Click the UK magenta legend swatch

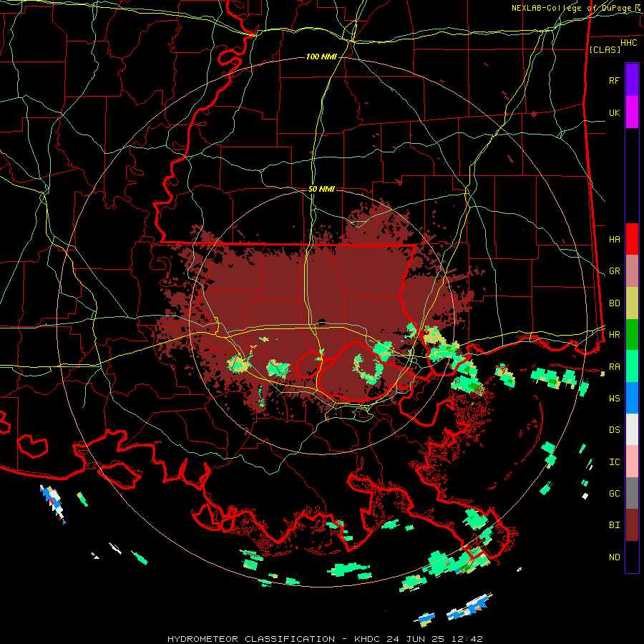tap(632, 112)
